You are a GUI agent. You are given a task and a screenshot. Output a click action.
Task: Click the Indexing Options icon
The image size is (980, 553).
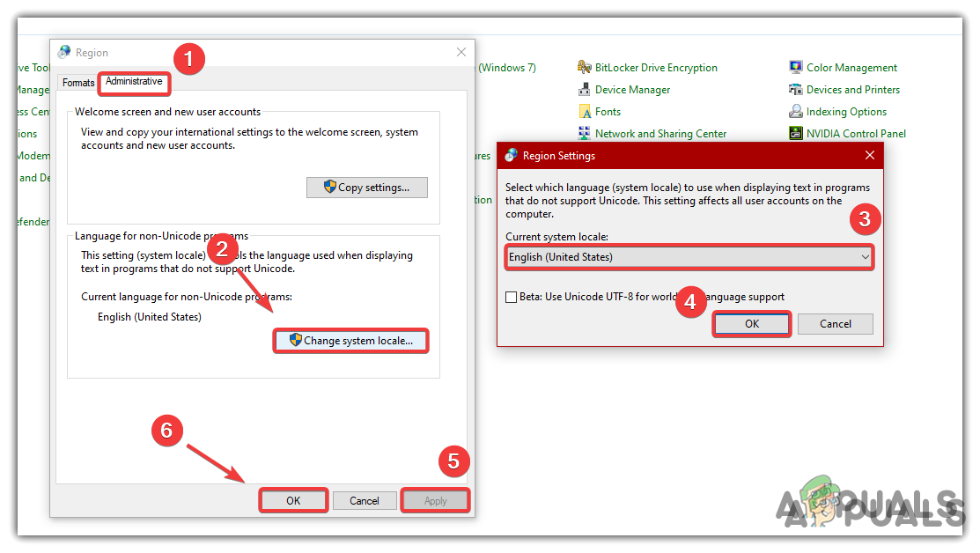[x=796, y=111]
